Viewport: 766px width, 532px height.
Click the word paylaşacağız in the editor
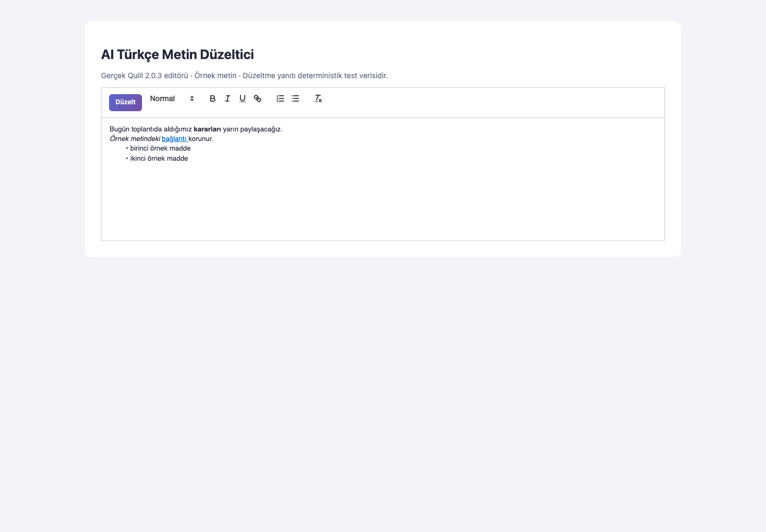(x=260, y=129)
